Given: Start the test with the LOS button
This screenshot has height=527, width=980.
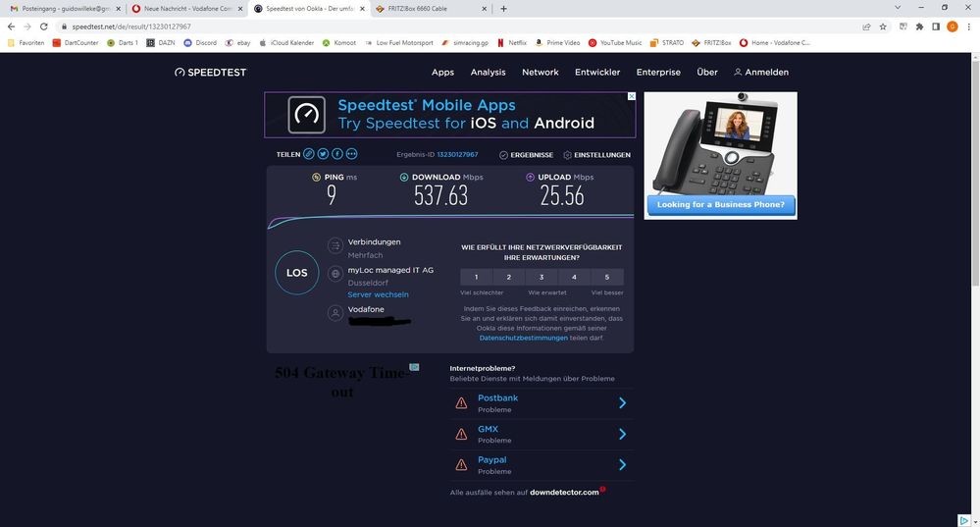Looking at the screenshot, I should [297, 273].
